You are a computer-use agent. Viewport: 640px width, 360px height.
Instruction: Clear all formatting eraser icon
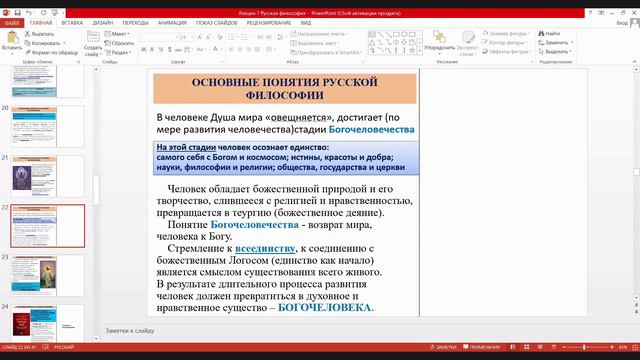point(220,37)
